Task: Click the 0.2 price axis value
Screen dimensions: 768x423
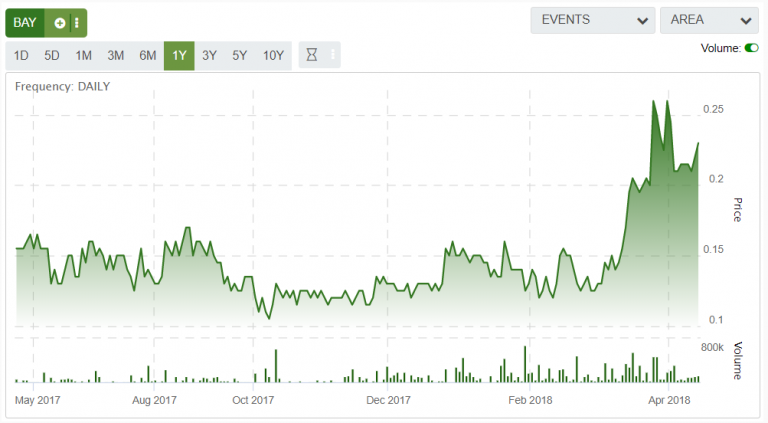Action: click(x=716, y=179)
